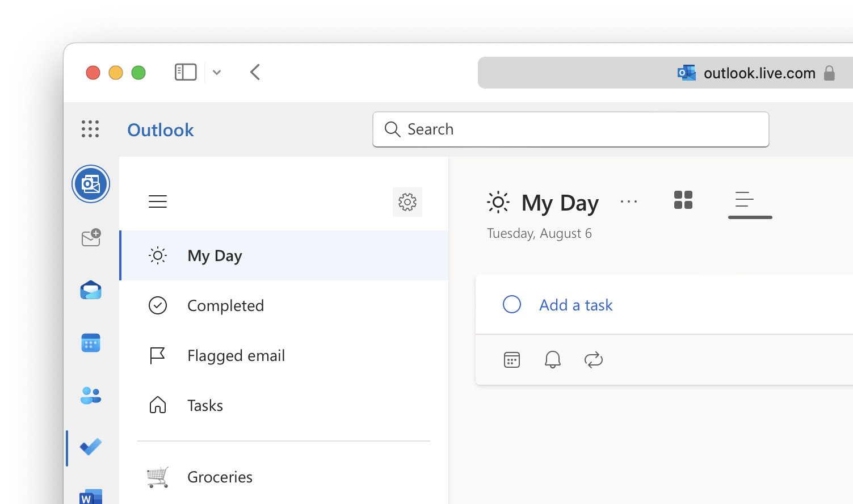Screen dimensions: 853x504
Task: Toggle the browser sidebar button
Action: (186, 72)
